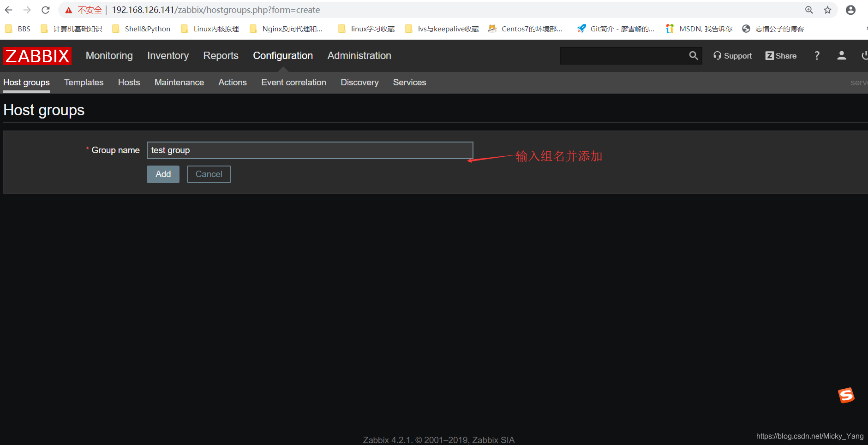The width and height of the screenshot is (868, 445).
Task: Focus the Group name input field
Action: point(310,150)
